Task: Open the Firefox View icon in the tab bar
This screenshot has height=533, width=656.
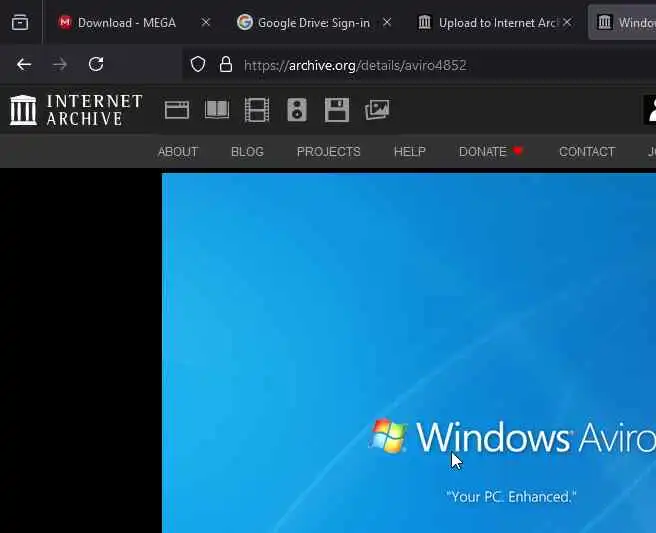Action: click(x=20, y=22)
